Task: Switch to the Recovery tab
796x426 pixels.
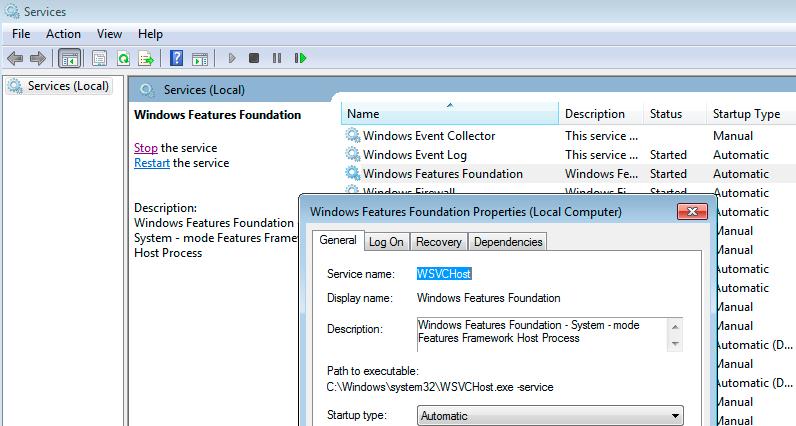Action: [x=439, y=242]
